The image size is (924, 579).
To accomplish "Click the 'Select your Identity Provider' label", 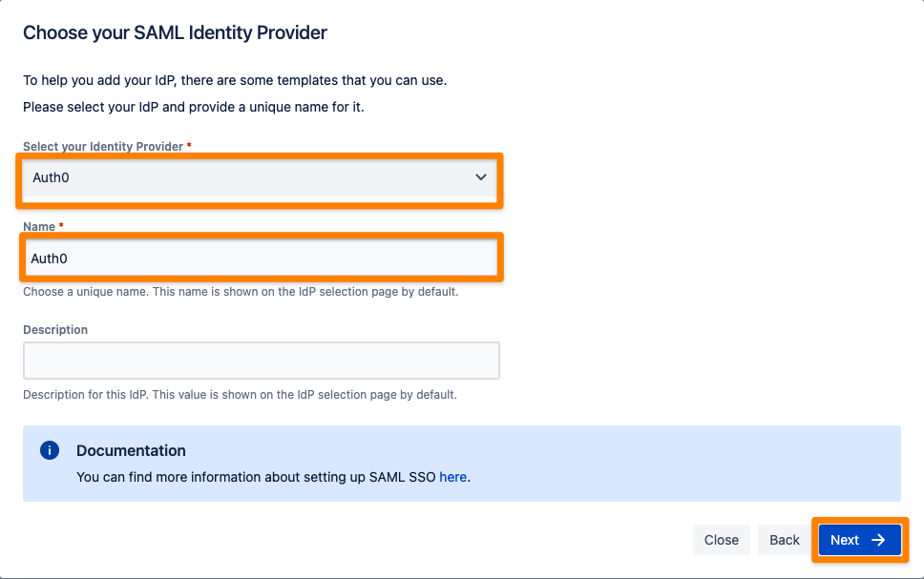I will click(103, 146).
